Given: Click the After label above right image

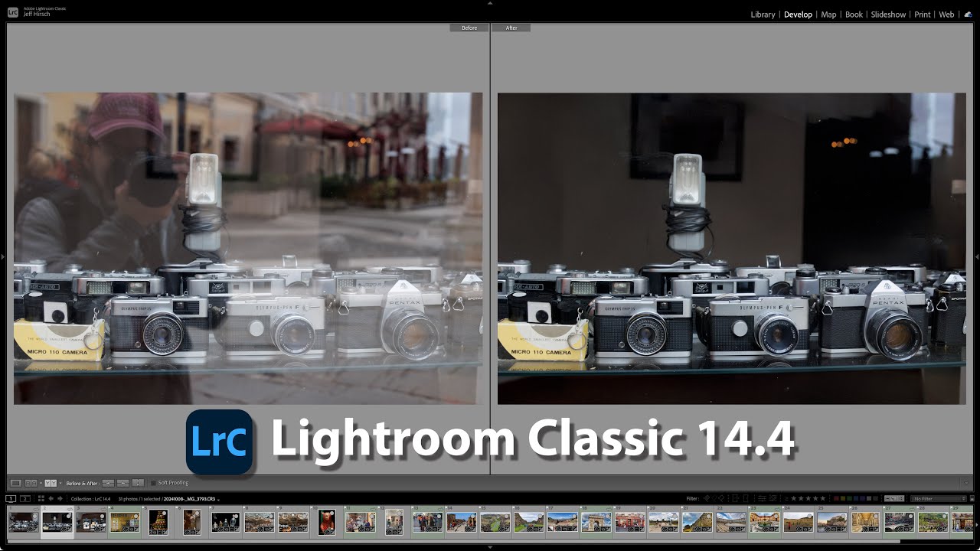Looking at the screenshot, I should pos(511,28).
